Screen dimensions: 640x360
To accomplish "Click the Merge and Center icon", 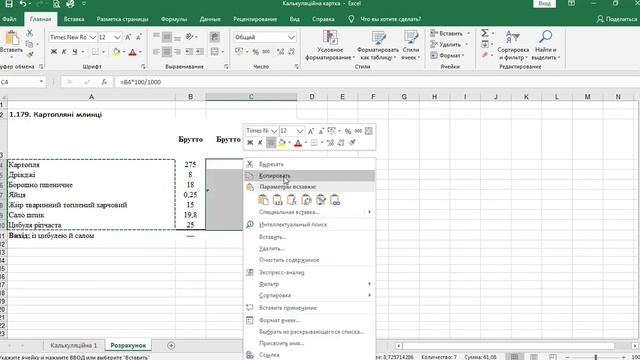I will 215,52.
